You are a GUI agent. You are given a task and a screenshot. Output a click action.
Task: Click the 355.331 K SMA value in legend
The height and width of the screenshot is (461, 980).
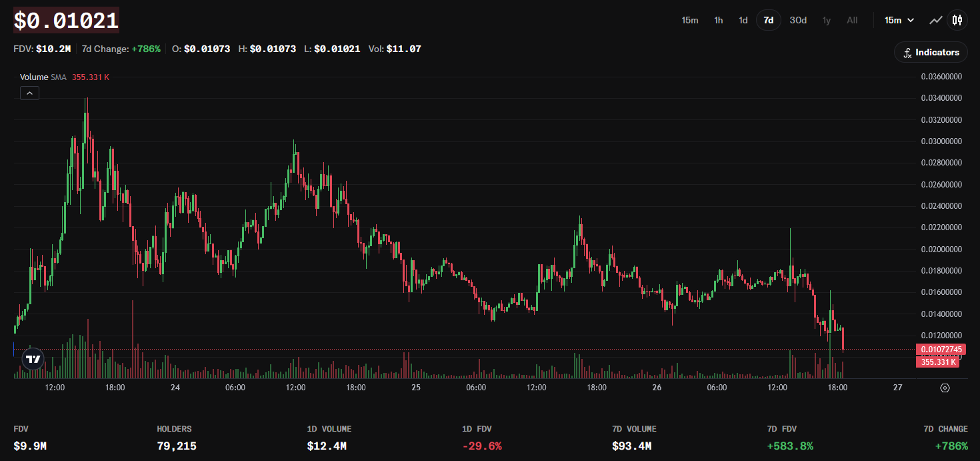91,77
